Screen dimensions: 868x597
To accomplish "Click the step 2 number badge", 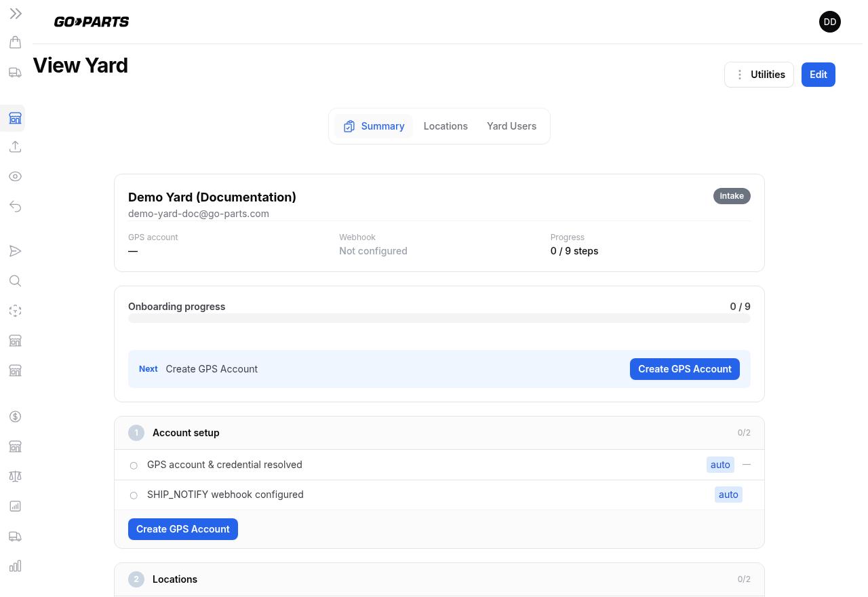I will tap(136, 579).
